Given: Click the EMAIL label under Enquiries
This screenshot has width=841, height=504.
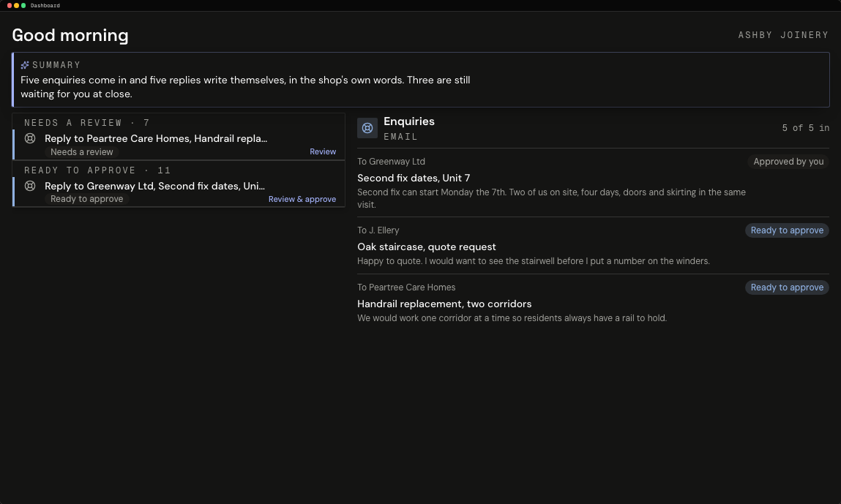Looking at the screenshot, I should pyautogui.click(x=400, y=137).
